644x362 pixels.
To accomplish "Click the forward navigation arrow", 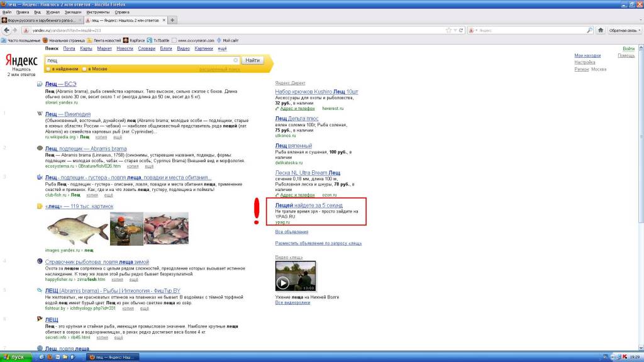I will (x=15, y=30).
